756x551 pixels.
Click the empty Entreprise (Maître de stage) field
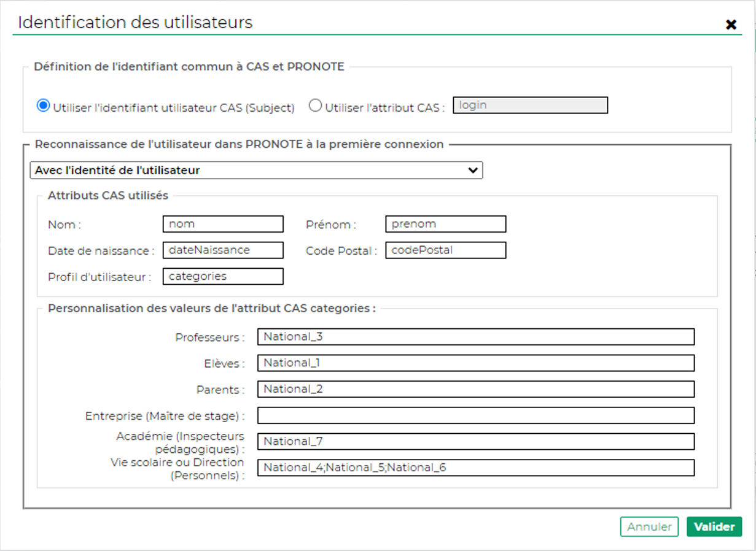[x=475, y=415]
